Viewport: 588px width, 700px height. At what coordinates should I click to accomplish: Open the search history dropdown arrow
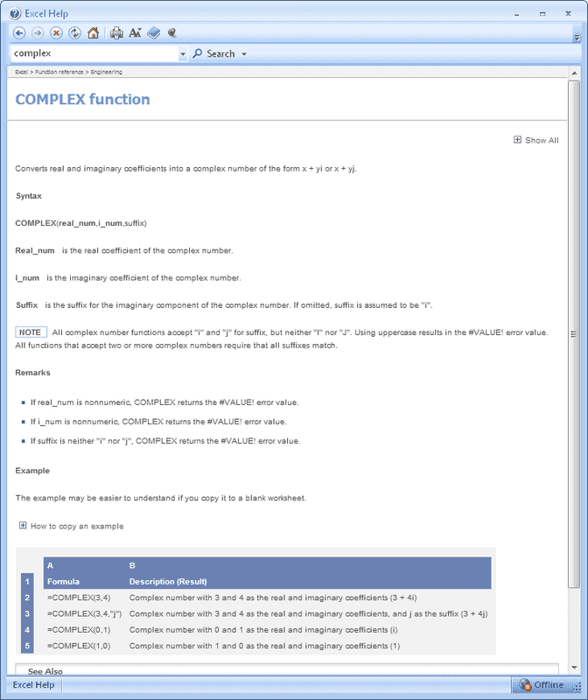click(x=183, y=54)
